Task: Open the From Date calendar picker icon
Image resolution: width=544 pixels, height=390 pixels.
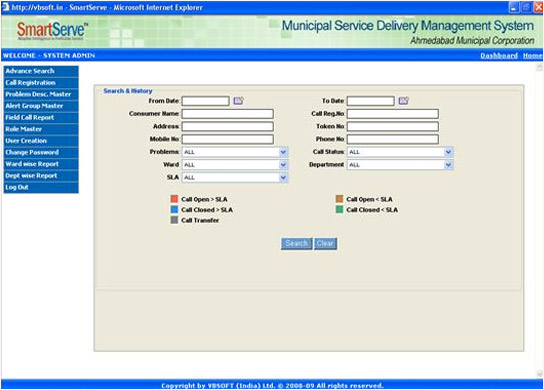Action: click(x=238, y=101)
